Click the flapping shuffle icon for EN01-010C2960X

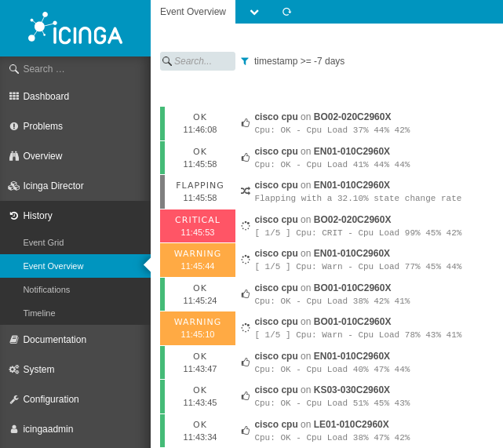click(x=245, y=191)
